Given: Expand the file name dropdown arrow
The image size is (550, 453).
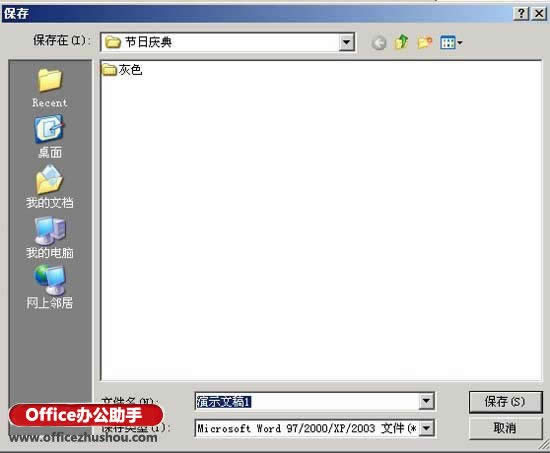Looking at the screenshot, I should (426, 401).
